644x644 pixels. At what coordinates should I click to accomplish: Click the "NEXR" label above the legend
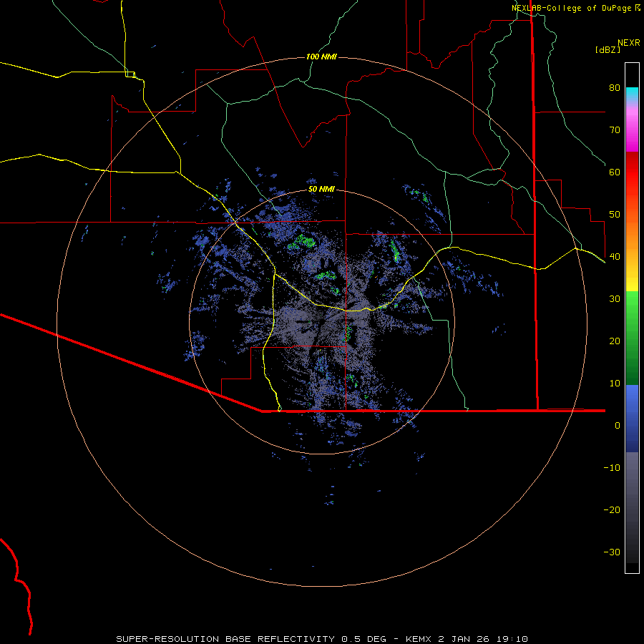point(628,43)
